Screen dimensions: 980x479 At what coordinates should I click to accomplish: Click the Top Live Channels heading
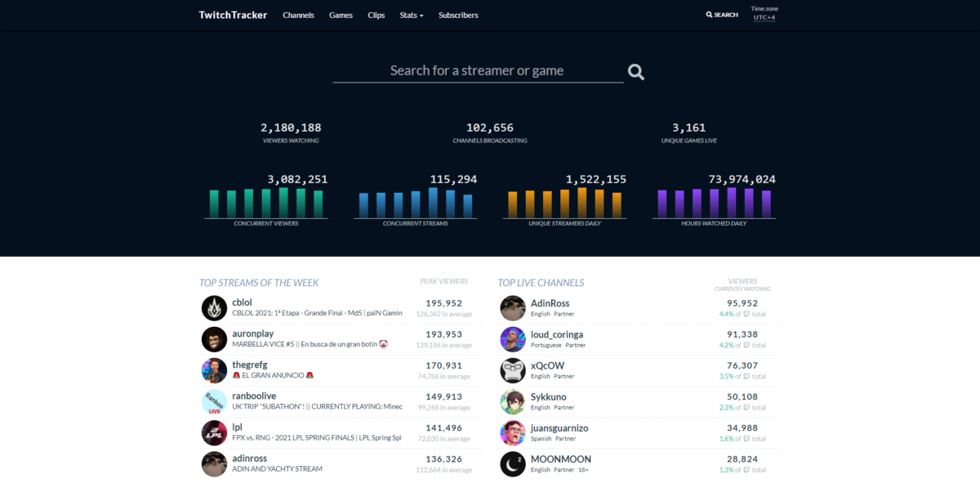point(541,283)
